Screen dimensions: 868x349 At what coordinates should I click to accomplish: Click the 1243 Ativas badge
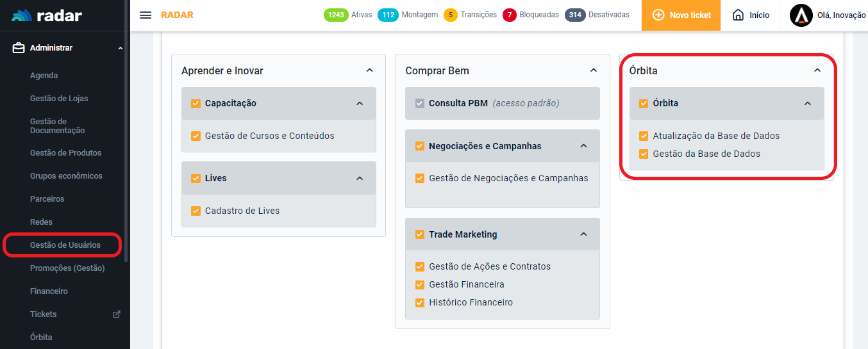click(336, 15)
